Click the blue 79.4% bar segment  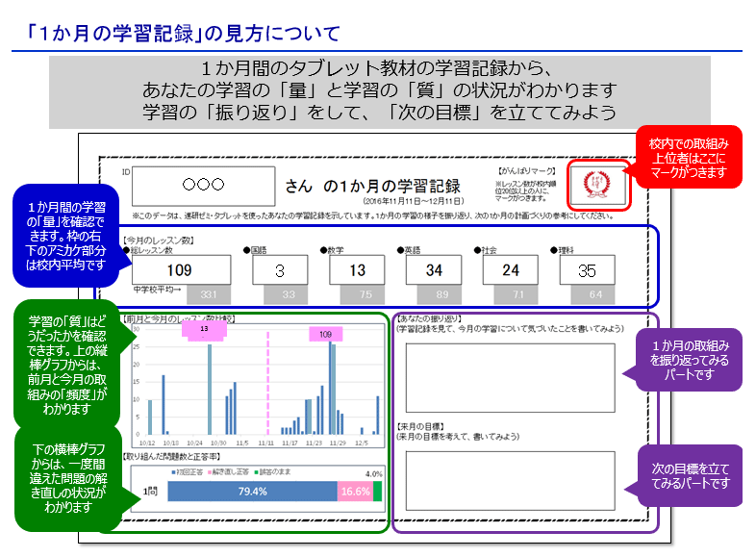252,492
